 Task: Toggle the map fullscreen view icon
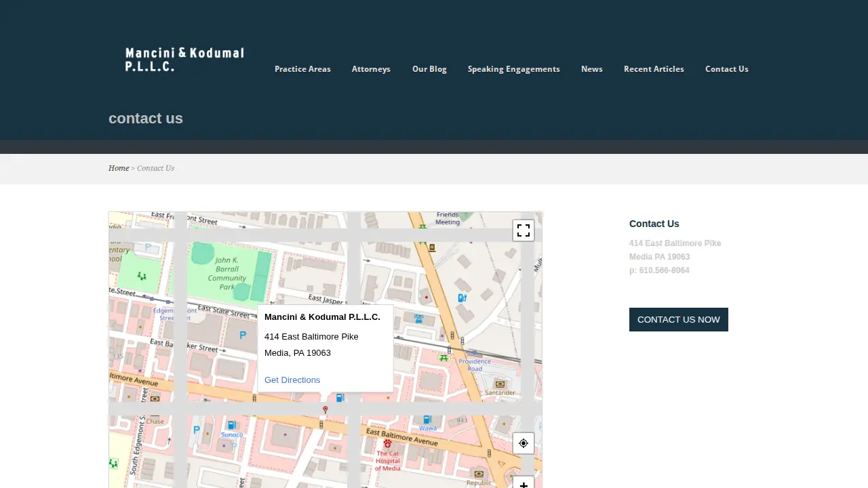(524, 230)
